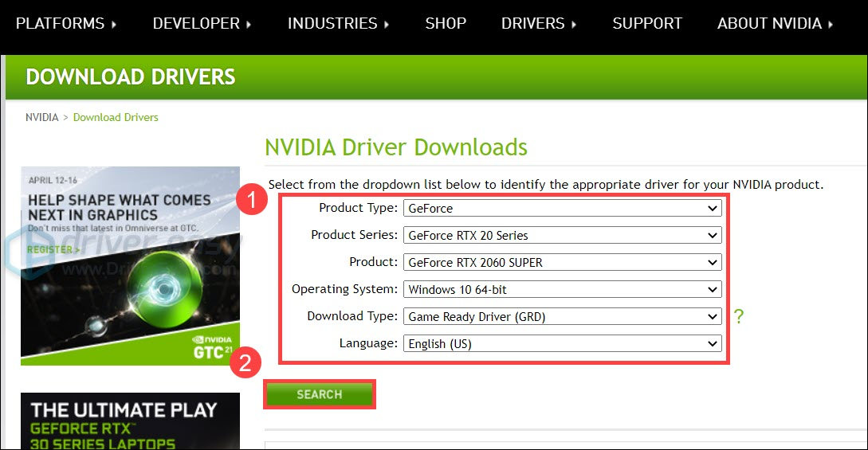
Task: Open the About NVIDIA menu
Action: 775,24
